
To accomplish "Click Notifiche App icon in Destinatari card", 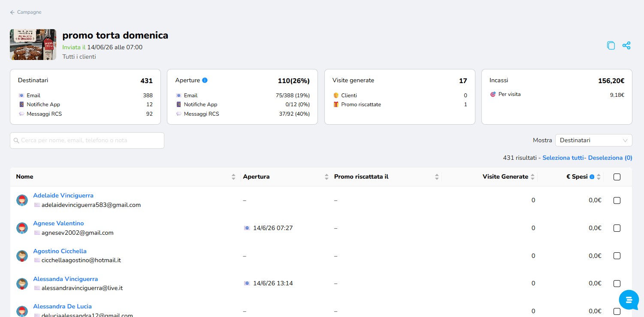I will click(x=21, y=105).
